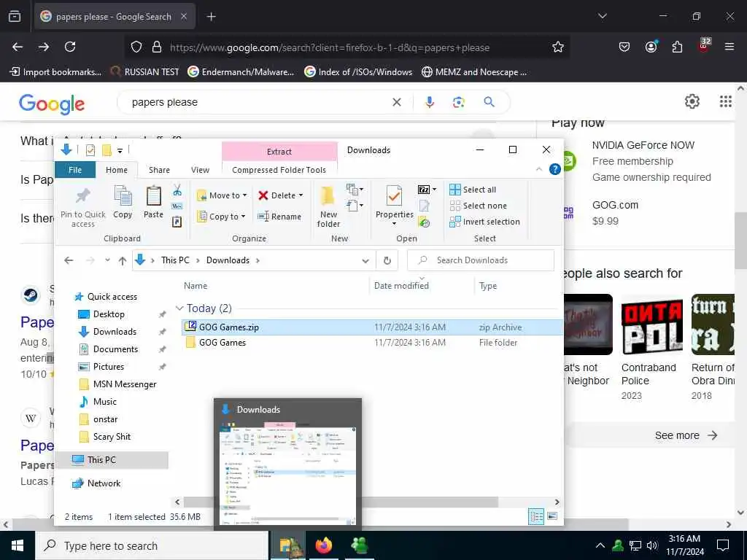Bookmark this page with star icon
The image size is (747, 560).
click(x=558, y=47)
